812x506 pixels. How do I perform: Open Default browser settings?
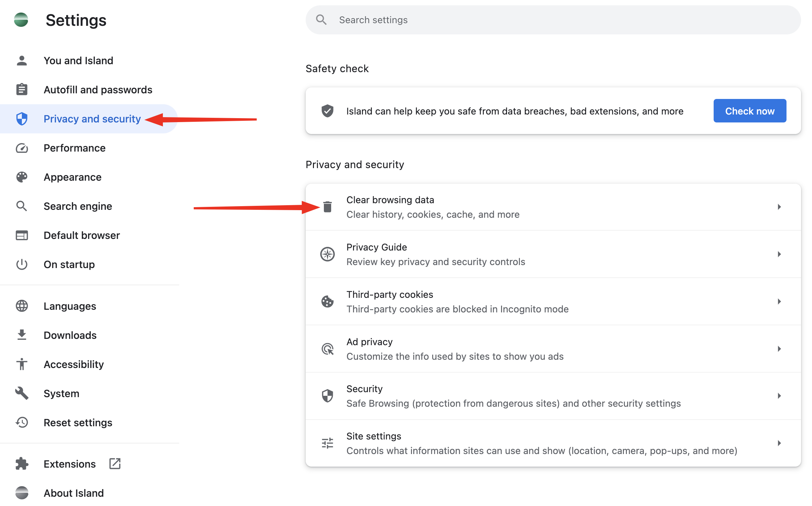(x=89, y=235)
